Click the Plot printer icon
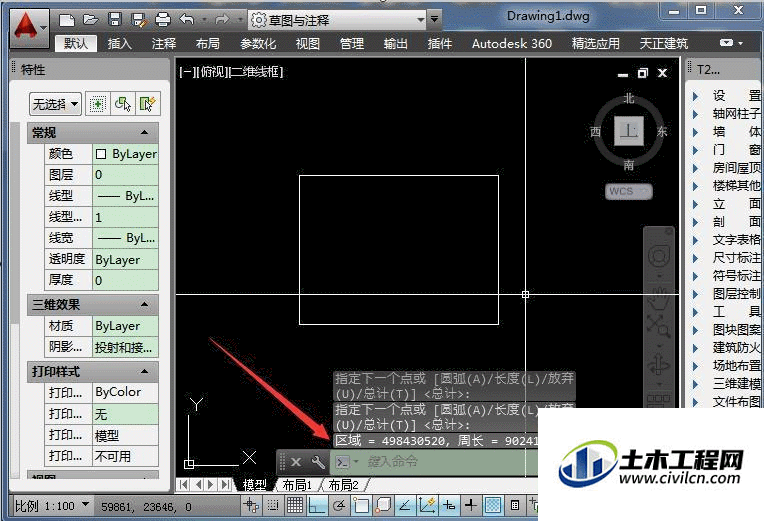Viewport: 764px width, 521px height. 163,20
